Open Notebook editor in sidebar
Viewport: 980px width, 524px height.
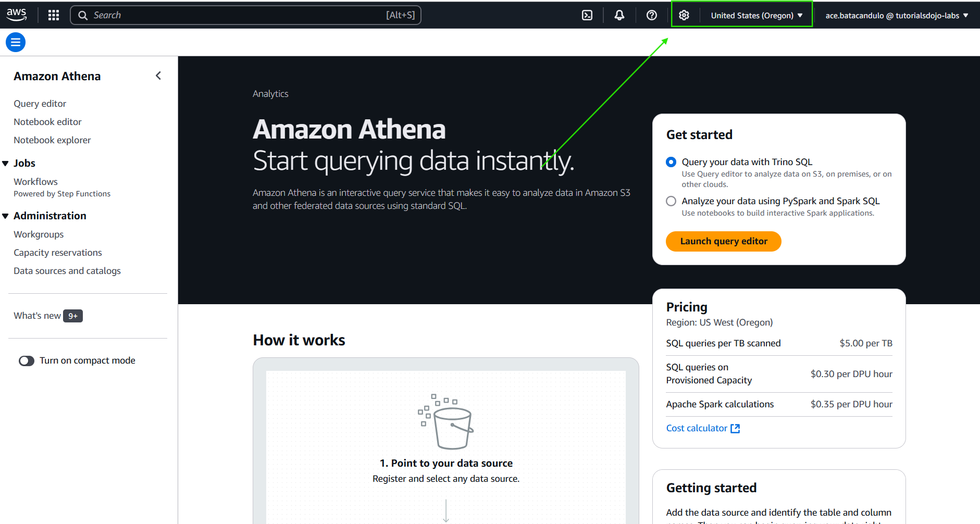[47, 122]
